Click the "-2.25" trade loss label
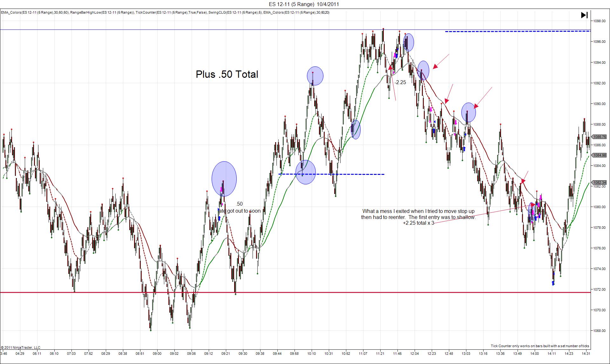610x364 pixels. click(400, 82)
